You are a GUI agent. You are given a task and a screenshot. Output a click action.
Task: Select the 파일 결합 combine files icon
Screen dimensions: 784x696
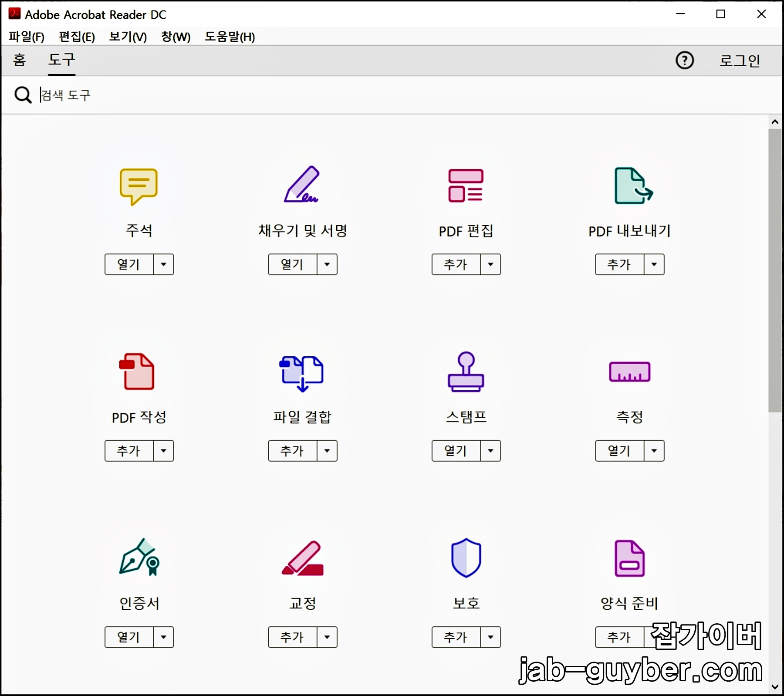pos(301,373)
